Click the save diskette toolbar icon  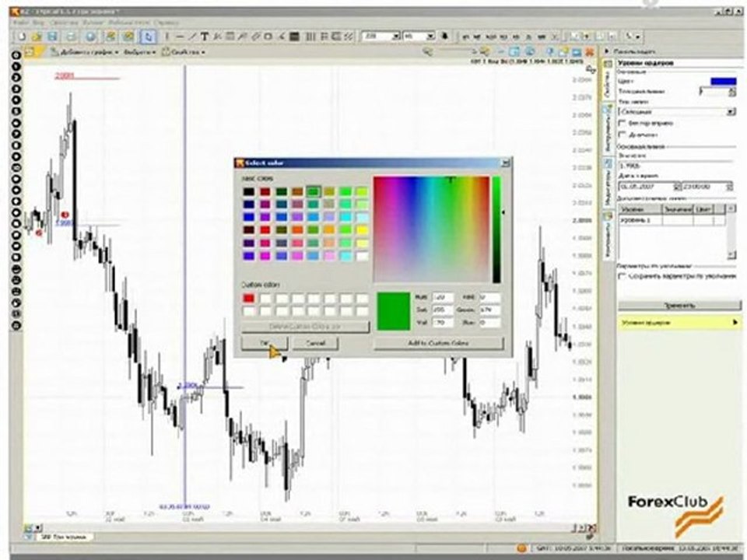pos(52,37)
